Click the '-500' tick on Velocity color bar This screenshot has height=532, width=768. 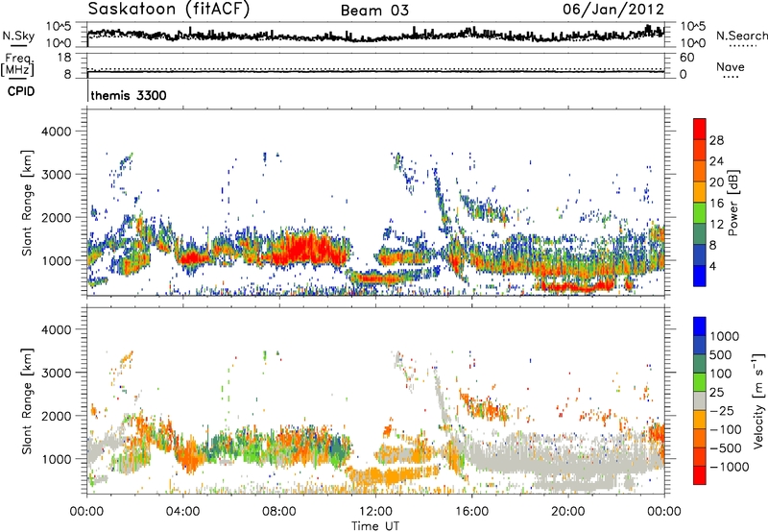tap(726, 447)
